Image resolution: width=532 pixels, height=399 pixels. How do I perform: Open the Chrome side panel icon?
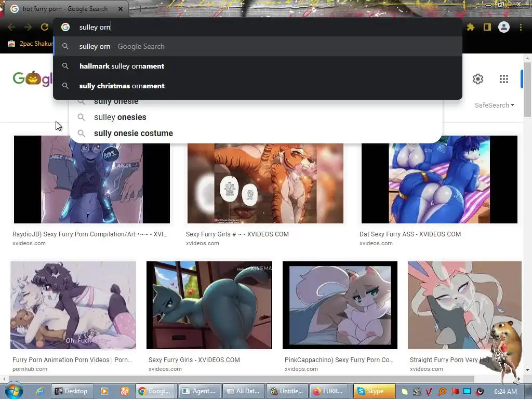[487, 27]
